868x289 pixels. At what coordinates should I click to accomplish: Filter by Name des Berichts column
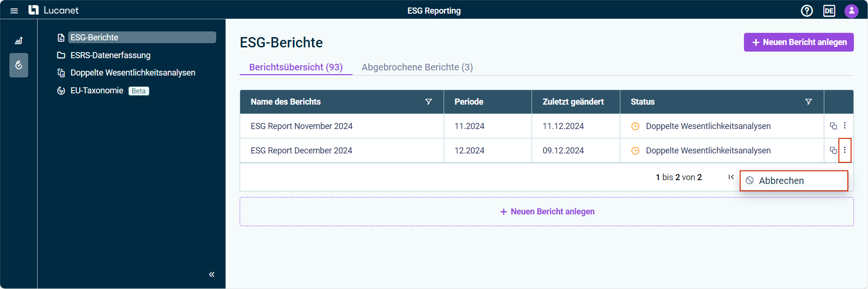[429, 102]
